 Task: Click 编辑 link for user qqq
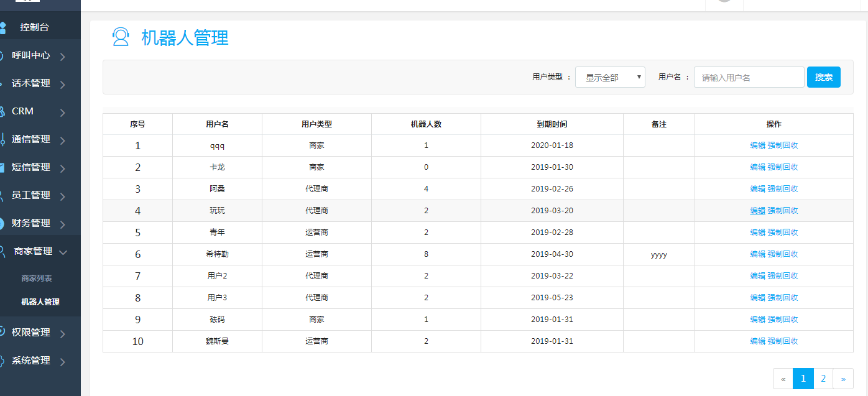[757, 145]
